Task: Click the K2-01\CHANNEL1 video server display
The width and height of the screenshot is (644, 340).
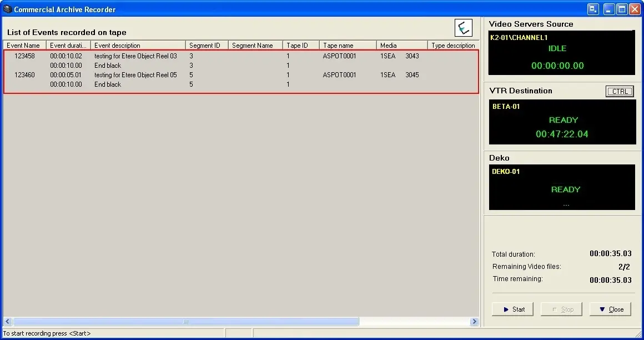Action: coord(561,53)
